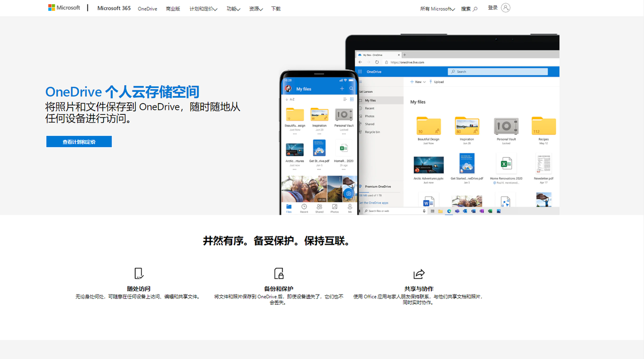Click the 随处访问 device icon
Screen dimensions: 644x359
139,273
